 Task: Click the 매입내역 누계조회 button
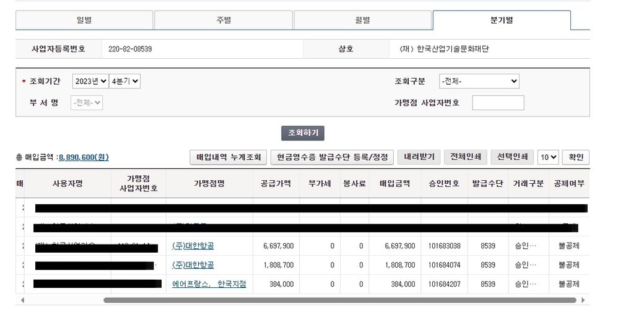228,157
